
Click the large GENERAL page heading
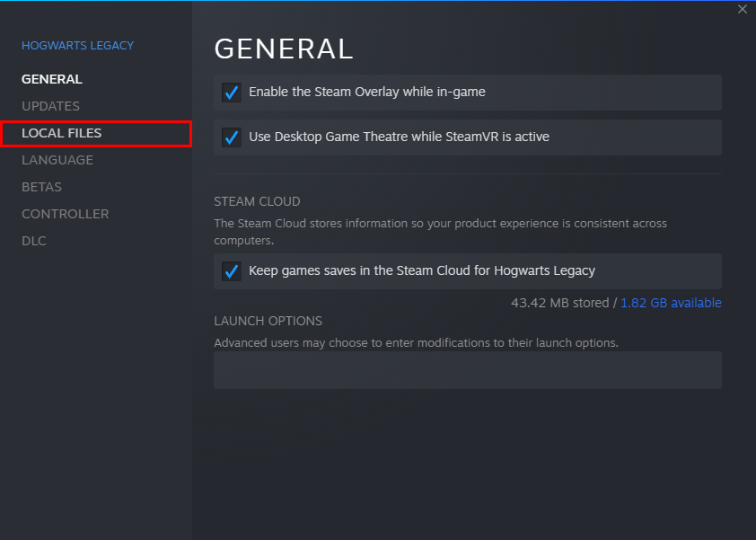pos(284,49)
